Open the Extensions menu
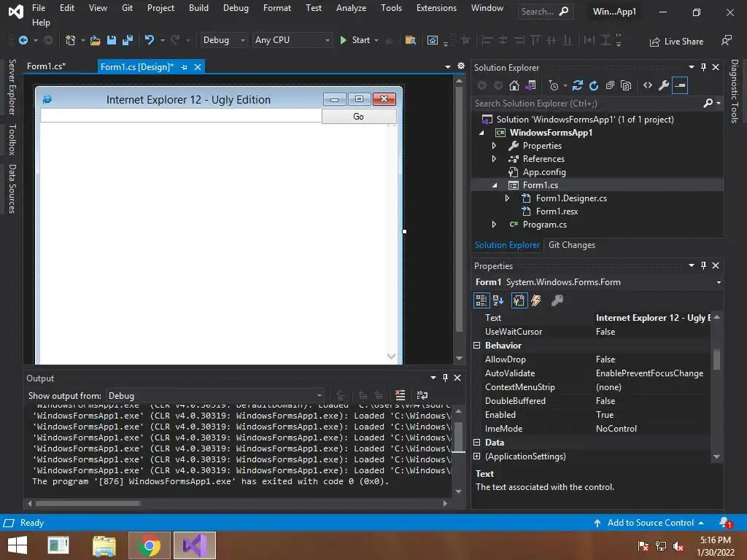The image size is (747, 560). coord(436,8)
